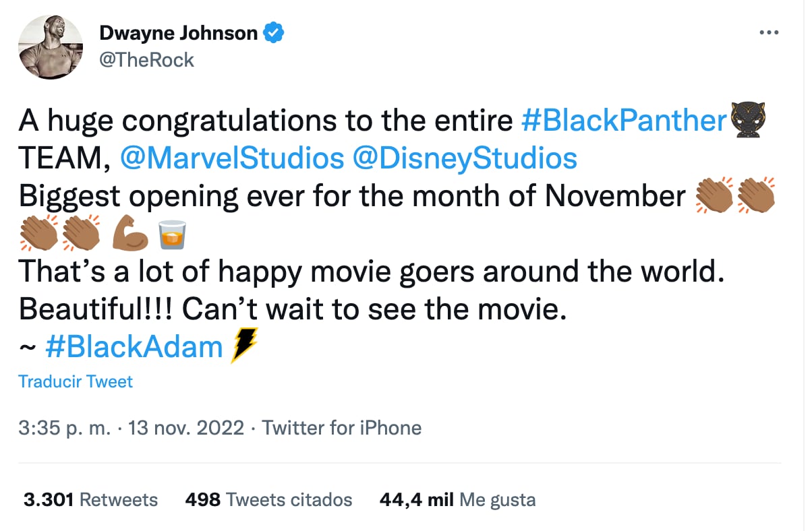Click Dwayne Johnson's profile avatar
This screenshot has width=812, height=531.
coord(51,46)
